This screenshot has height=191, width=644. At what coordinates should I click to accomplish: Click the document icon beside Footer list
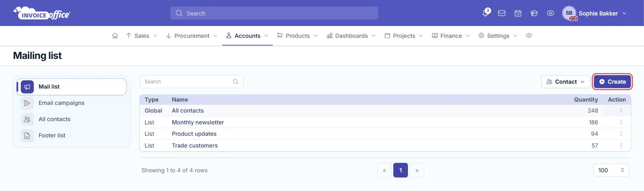(27, 136)
